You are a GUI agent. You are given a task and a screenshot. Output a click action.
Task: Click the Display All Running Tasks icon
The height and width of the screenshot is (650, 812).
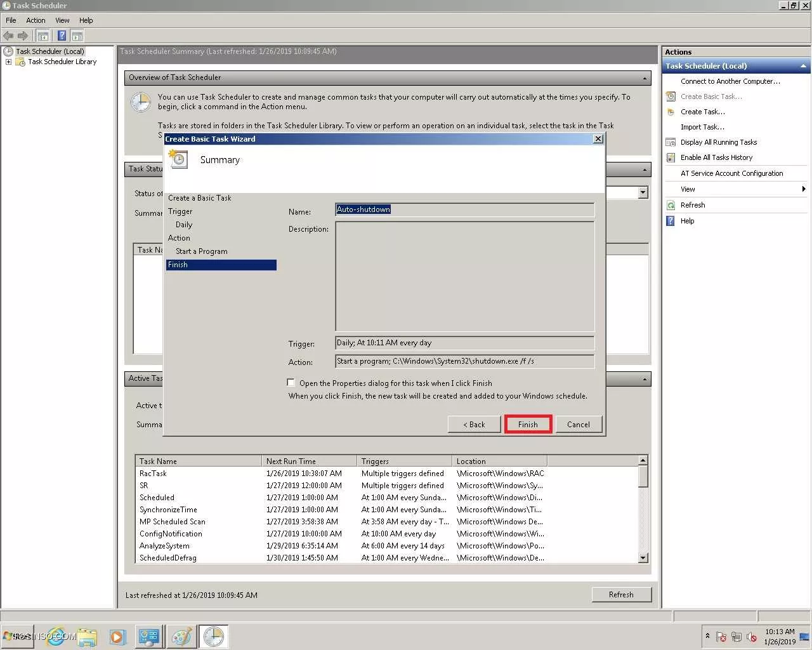(x=671, y=142)
